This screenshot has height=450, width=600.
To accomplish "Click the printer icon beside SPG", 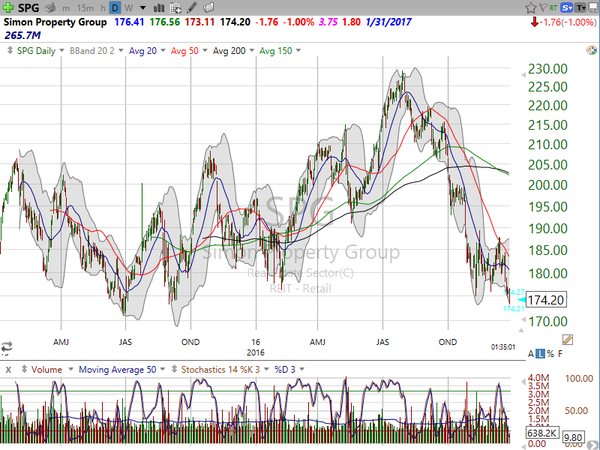I will pos(50,7).
